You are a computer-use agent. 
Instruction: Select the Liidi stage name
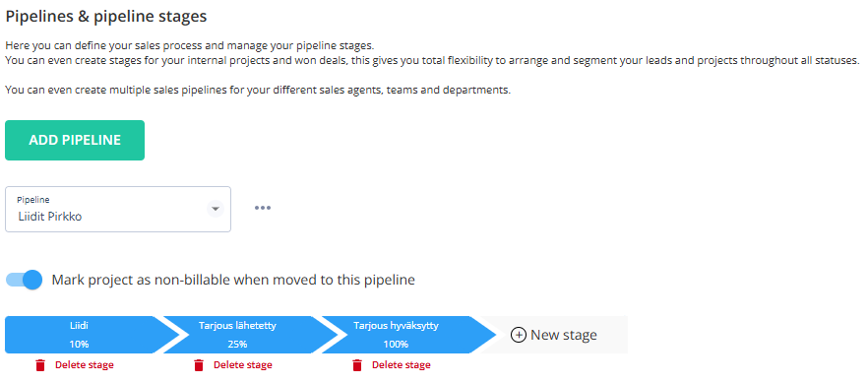point(79,326)
